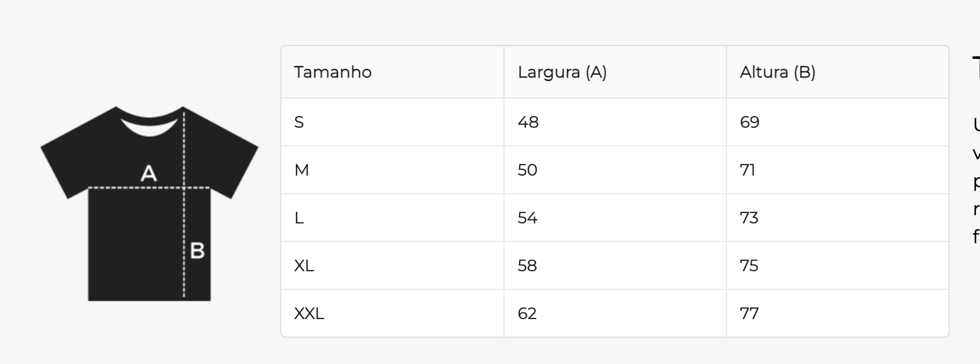Click width value 62 for size XXL
Image resolution: width=980 pixels, height=364 pixels.
click(x=527, y=314)
